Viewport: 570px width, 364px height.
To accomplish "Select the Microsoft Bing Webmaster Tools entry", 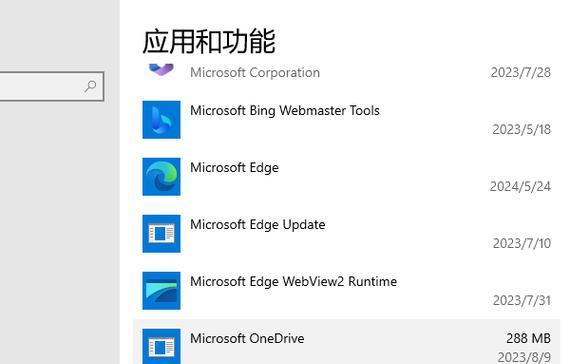I will (346, 120).
